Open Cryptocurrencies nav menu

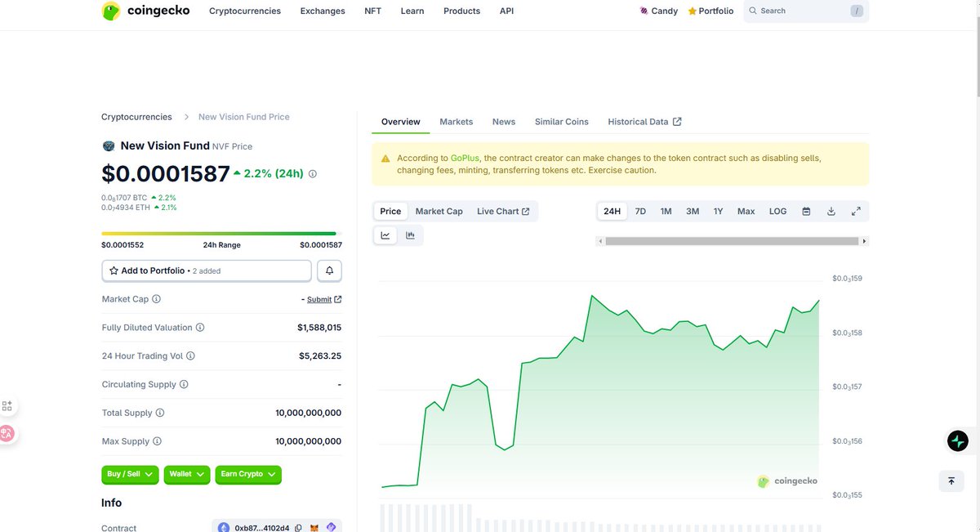coord(245,11)
